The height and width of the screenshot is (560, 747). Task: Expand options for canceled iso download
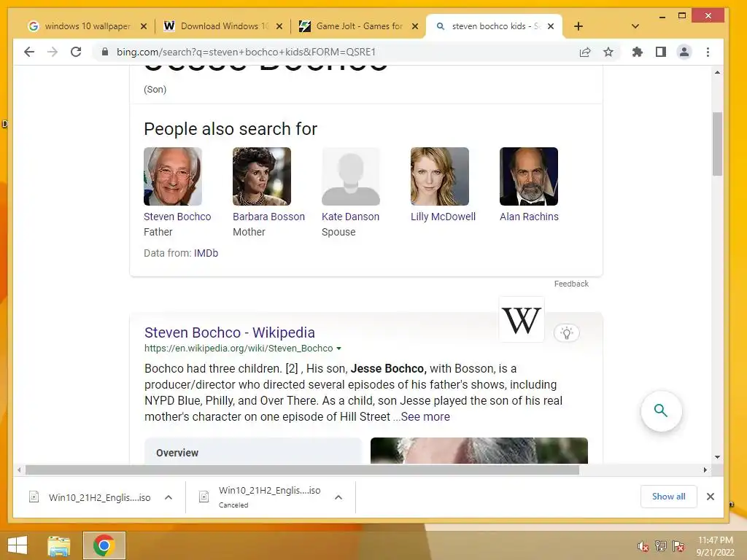point(338,497)
